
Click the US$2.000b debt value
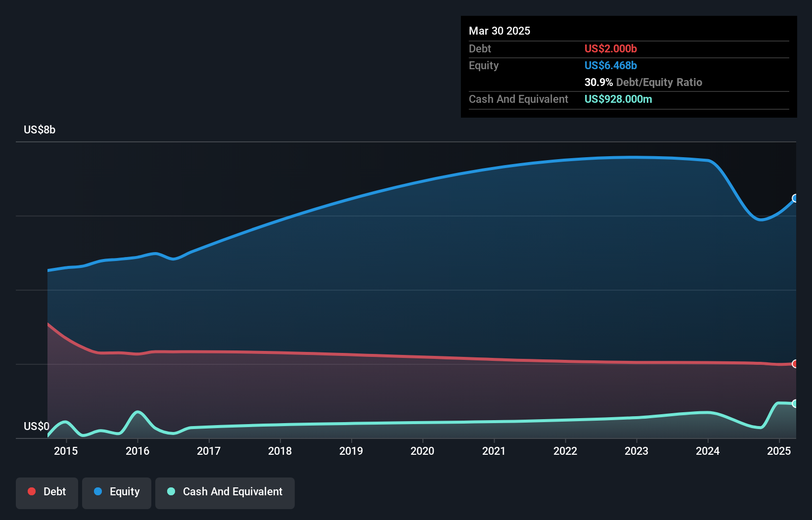click(x=611, y=48)
